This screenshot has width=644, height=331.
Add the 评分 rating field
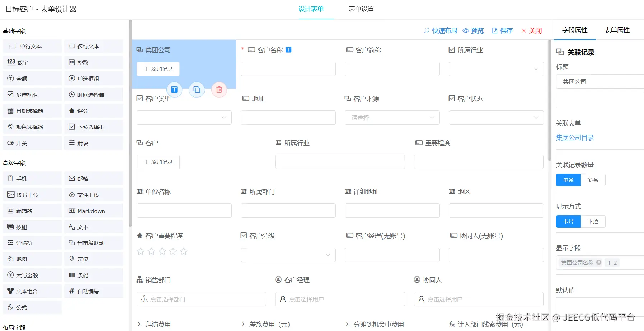click(x=94, y=111)
